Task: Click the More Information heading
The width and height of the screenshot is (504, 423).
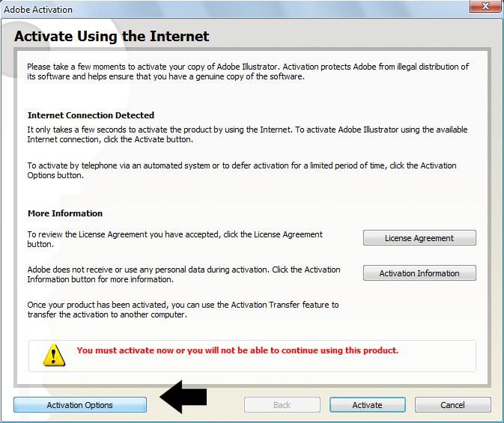Action: pos(65,213)
